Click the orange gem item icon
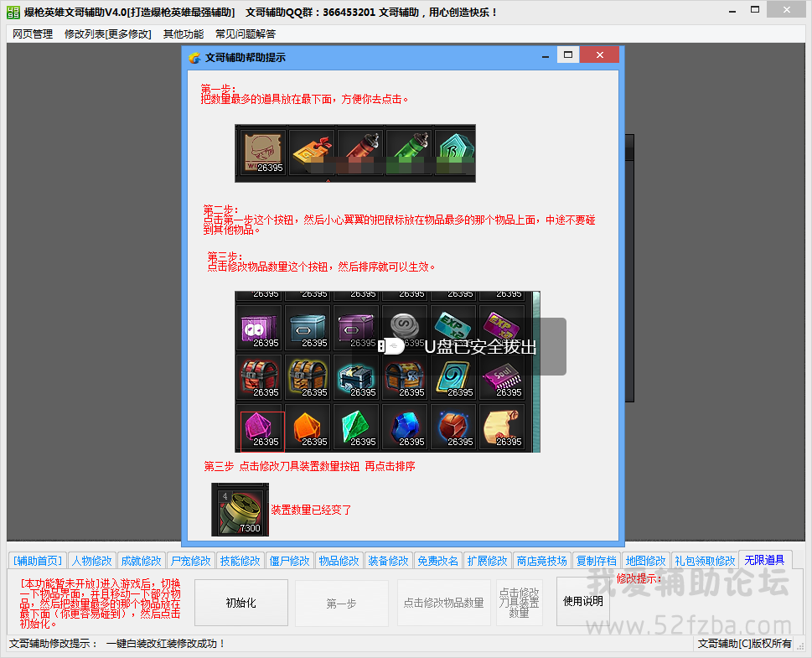The height and width of the screenshot is (658, 812). tap(308, 428)
